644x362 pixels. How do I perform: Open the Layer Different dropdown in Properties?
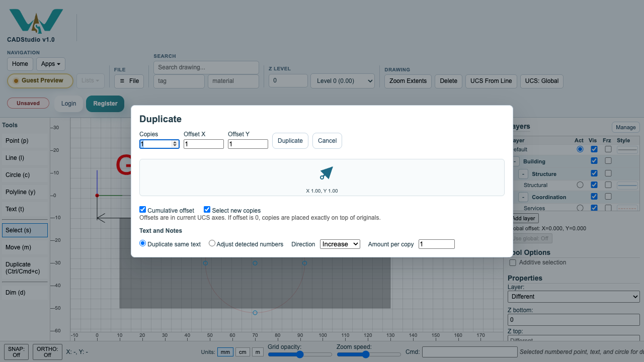point(574,297)
